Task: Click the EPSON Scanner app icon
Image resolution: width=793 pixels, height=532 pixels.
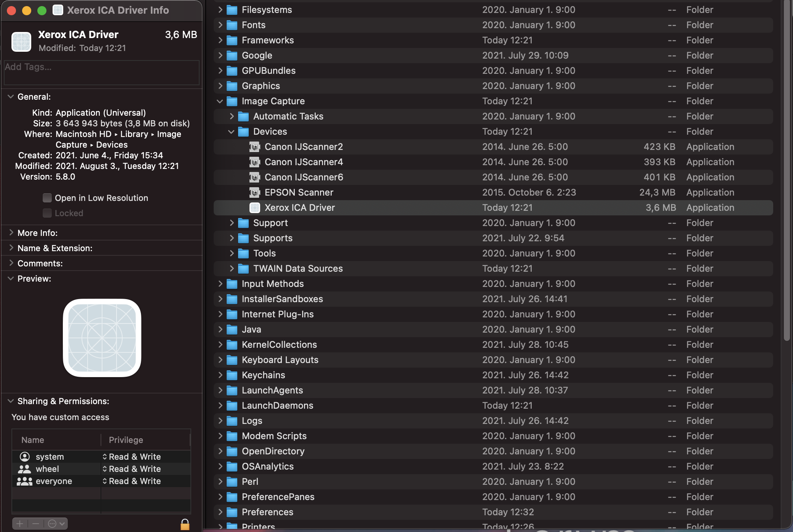Action: pos(254,193)
